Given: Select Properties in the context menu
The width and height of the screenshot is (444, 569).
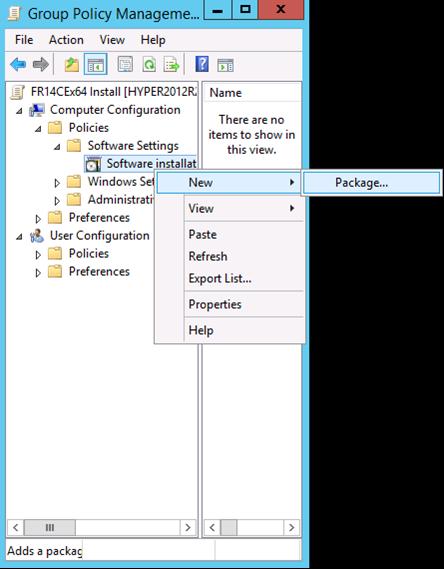Looking at the screenshot, I should click(215, 304).
